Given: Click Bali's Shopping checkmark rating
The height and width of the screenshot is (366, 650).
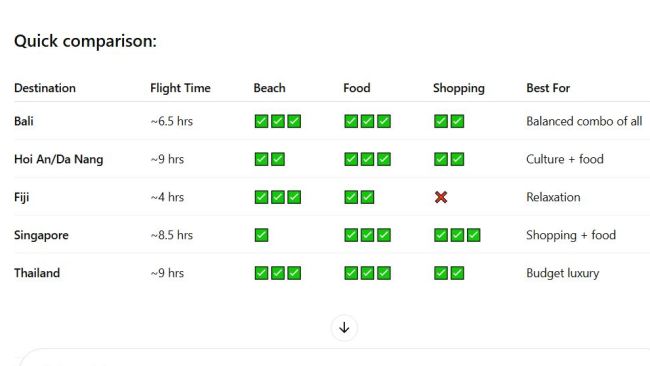Looking at the screenshot, I should pos(449,121).
